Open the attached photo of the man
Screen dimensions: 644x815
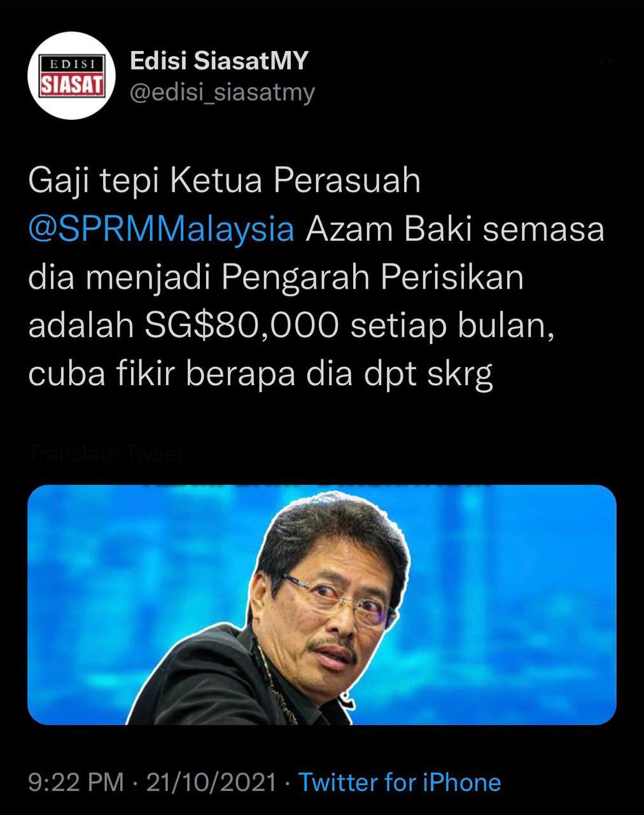[322, 605]
